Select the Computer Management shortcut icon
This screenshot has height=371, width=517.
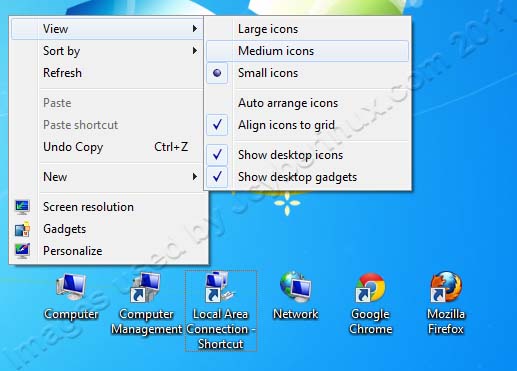[146, 288]
